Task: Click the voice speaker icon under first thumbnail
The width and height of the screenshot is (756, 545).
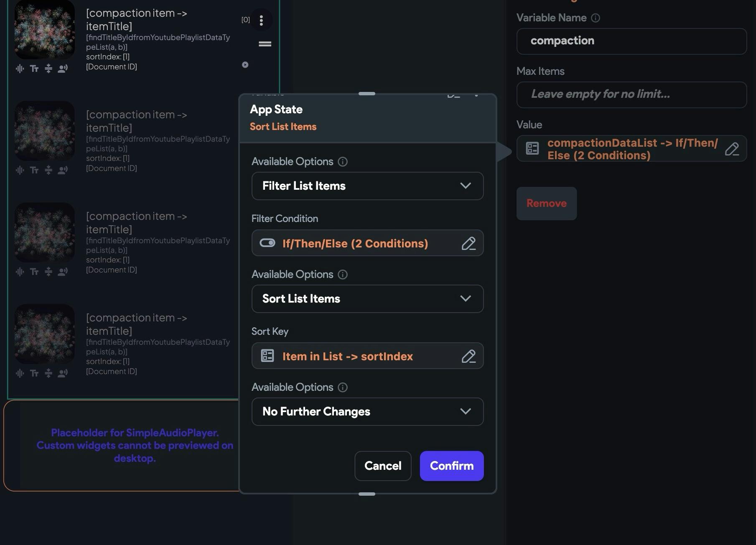Action: (63, 69)
